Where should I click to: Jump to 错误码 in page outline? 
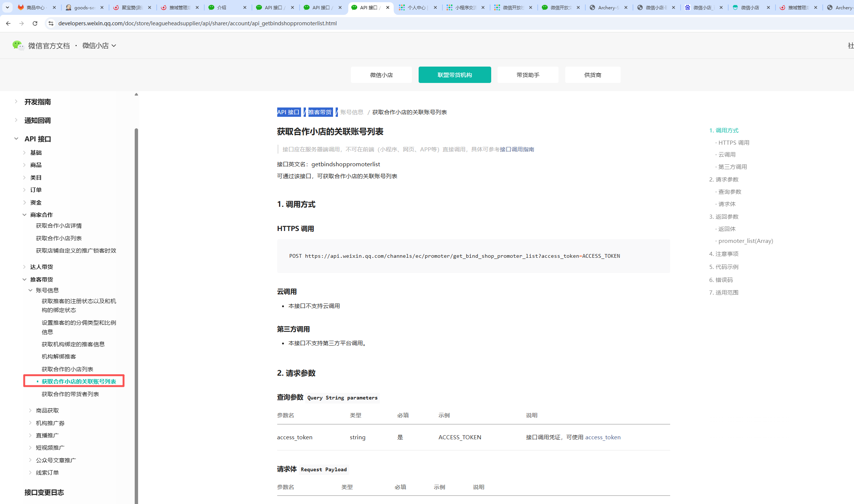[x=724, y=280]
